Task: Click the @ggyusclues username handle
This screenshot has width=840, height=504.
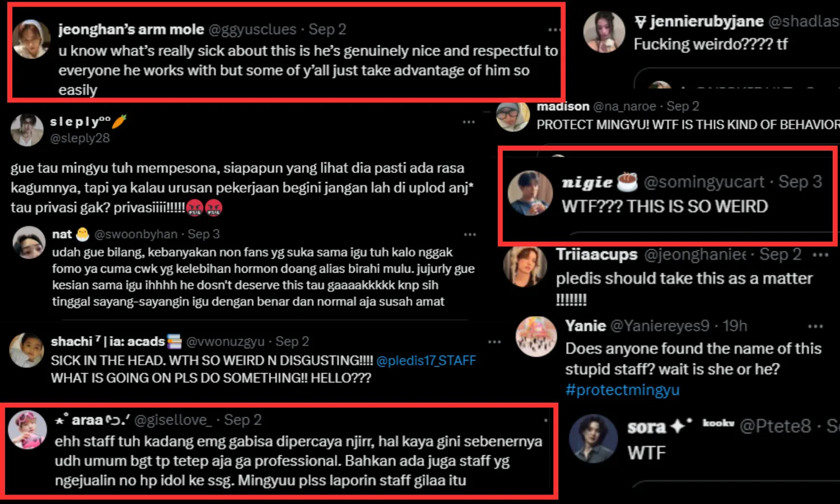Action: click(x=252, y=29)
